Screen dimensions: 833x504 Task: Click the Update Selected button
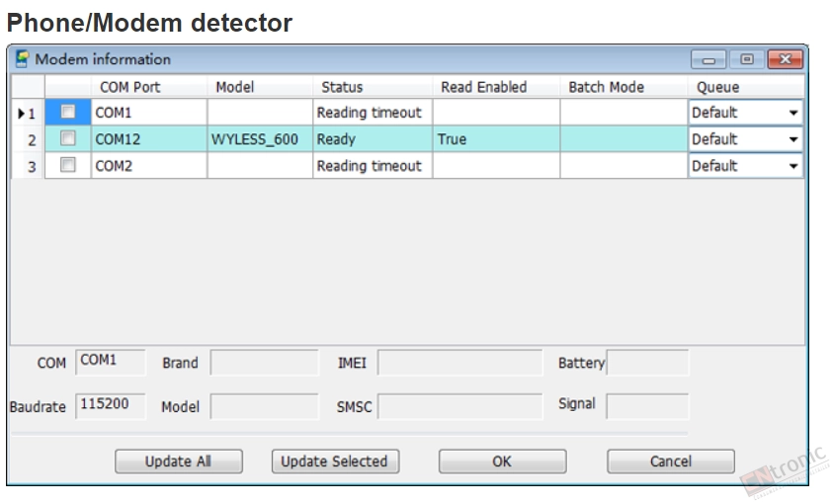coord(335,461)
